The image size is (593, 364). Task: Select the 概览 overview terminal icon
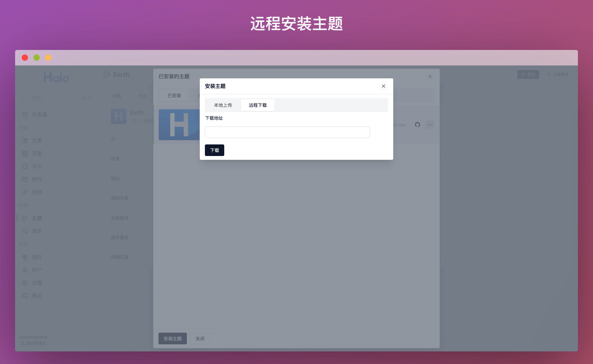pos(25,296)
